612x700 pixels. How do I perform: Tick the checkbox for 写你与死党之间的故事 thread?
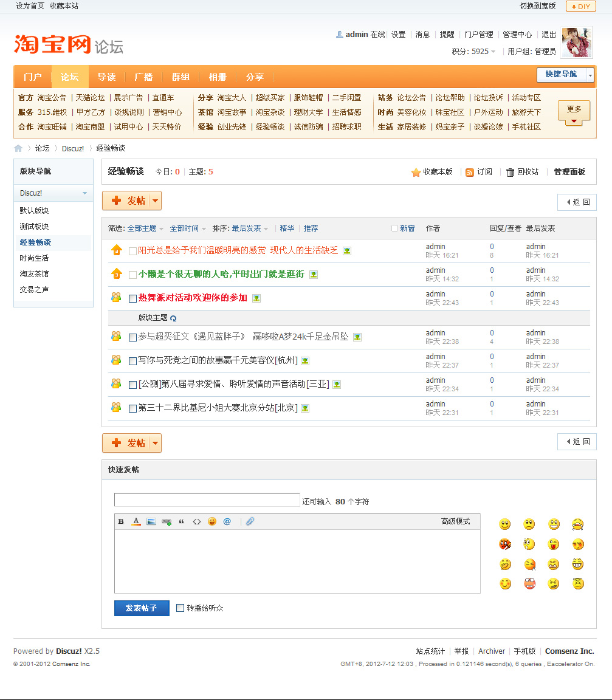click(x=132, y=361)
